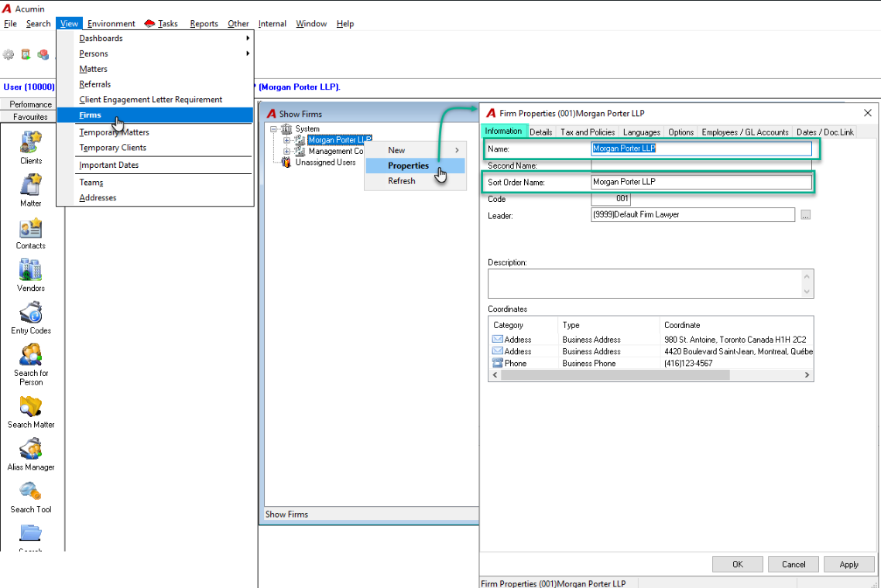Click the Apply button
This screenshot has width=881, height=588.
[x=849, y=565]
